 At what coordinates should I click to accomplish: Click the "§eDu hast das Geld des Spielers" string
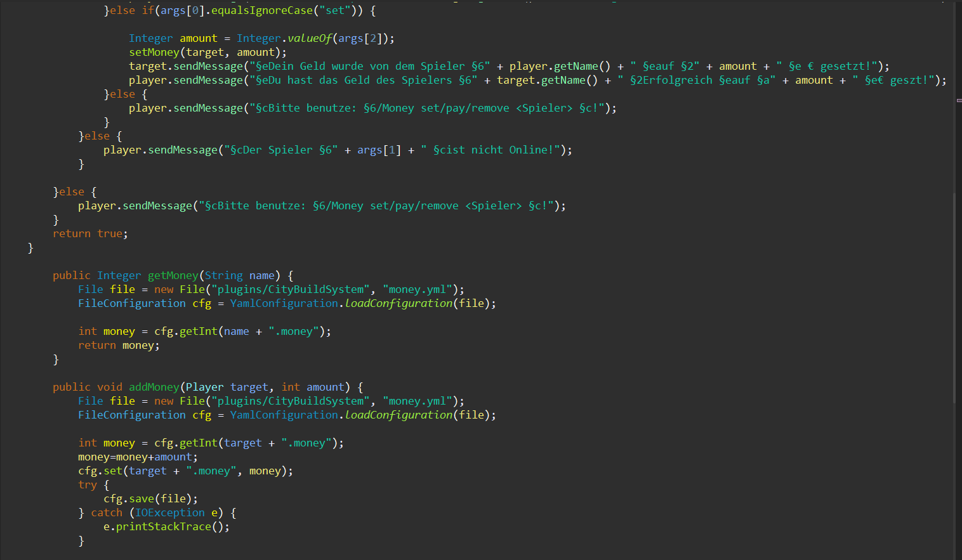pos(364,80)
